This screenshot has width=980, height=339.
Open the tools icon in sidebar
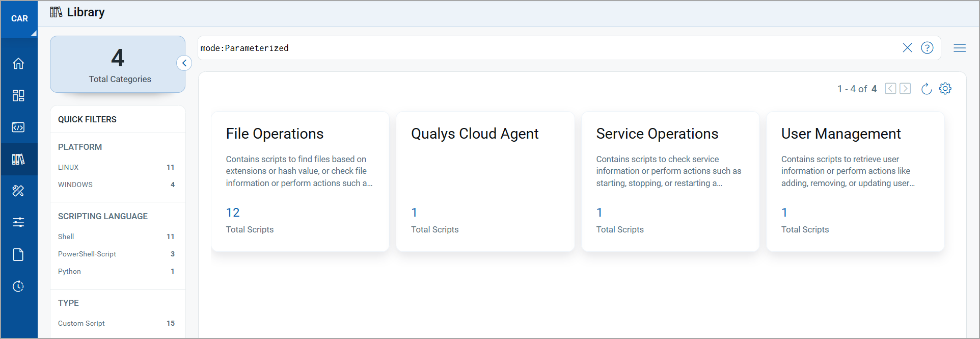[x=18, y=191]
